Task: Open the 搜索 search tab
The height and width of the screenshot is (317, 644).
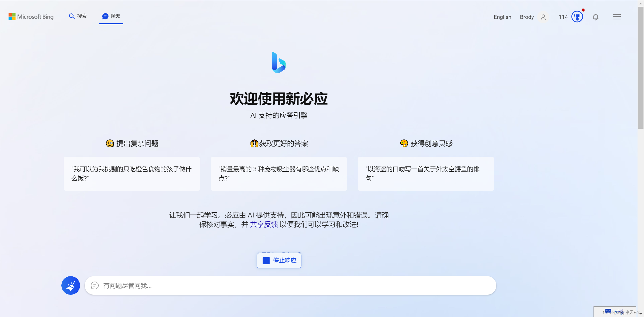Action: (x=78, y=16)
